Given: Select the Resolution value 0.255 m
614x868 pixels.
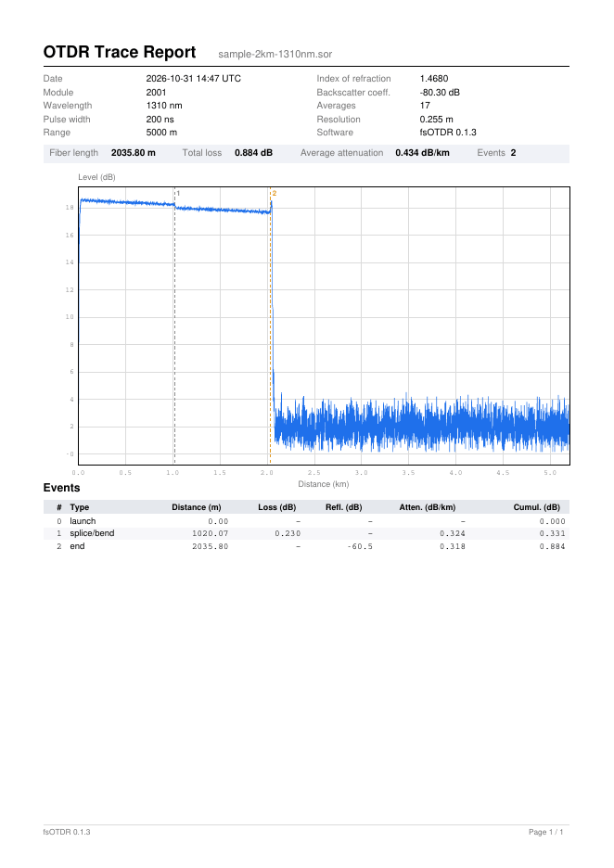Looking at the screenshot, I should click(436, 119).
